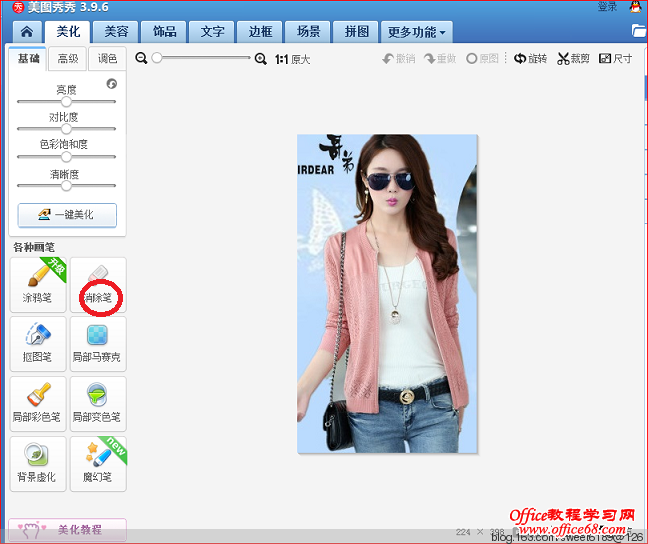The width and height of the screenshot is (648, 544).
Task: Click the zoom-out magnifier icon
Action: 142,59
